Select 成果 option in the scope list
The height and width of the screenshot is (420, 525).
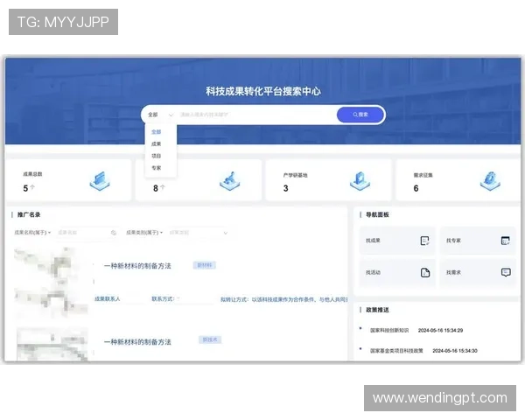pyautogui.click(x=156, y=143)
